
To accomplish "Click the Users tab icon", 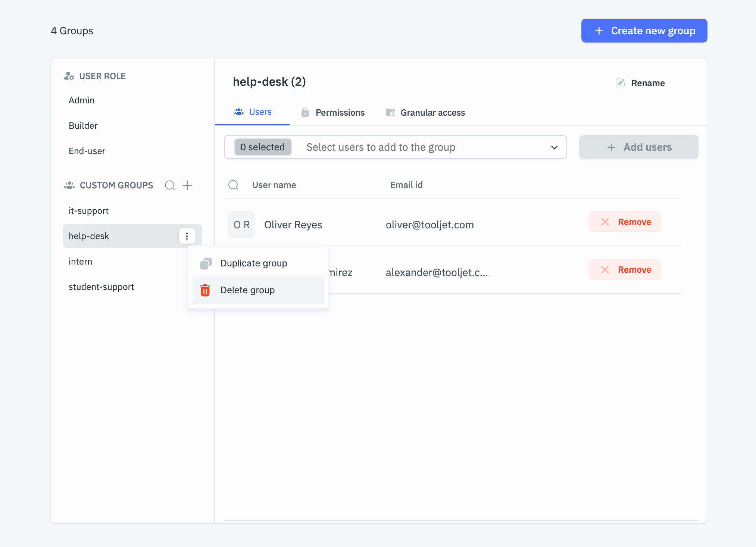I will (x=239, y=112).
